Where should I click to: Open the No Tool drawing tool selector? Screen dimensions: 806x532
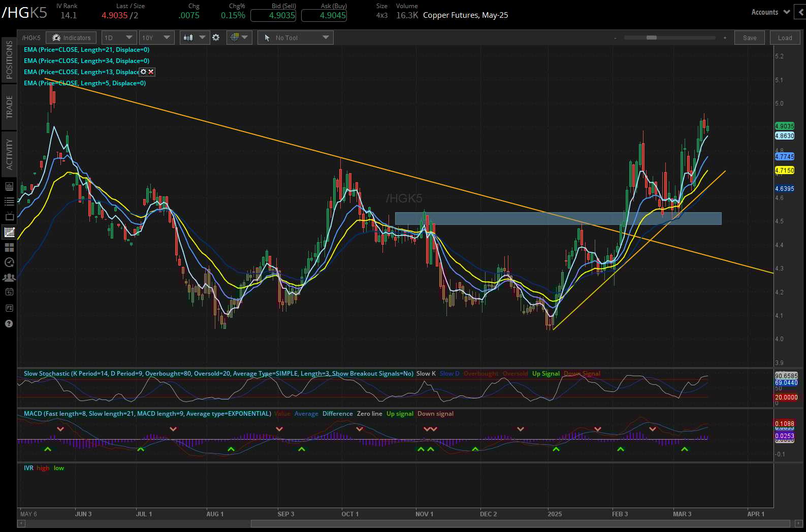pyautogui.click(x=296, y=38)
